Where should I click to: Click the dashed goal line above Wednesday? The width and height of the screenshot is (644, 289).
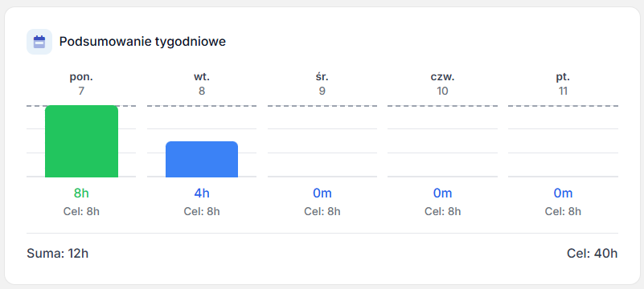[x=322, y=106]
